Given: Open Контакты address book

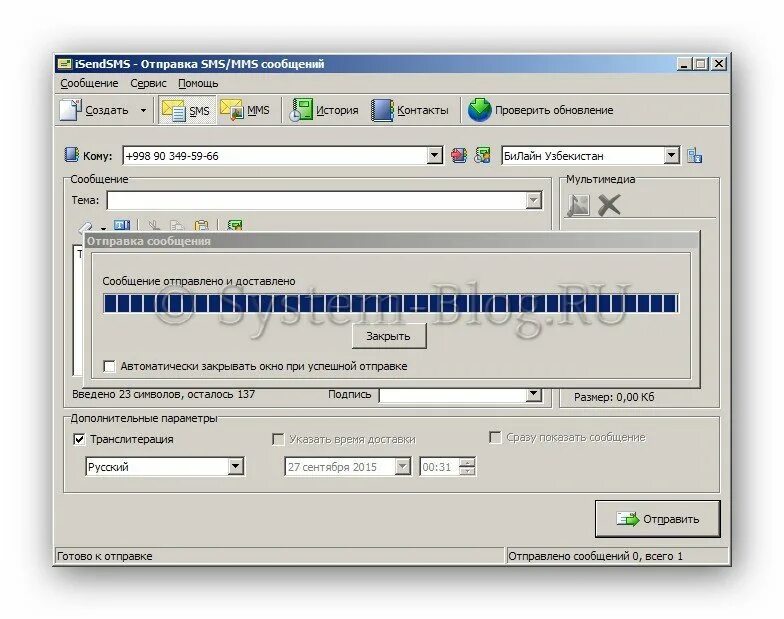Looking at the screenshot, I should (x=410, y=110).
